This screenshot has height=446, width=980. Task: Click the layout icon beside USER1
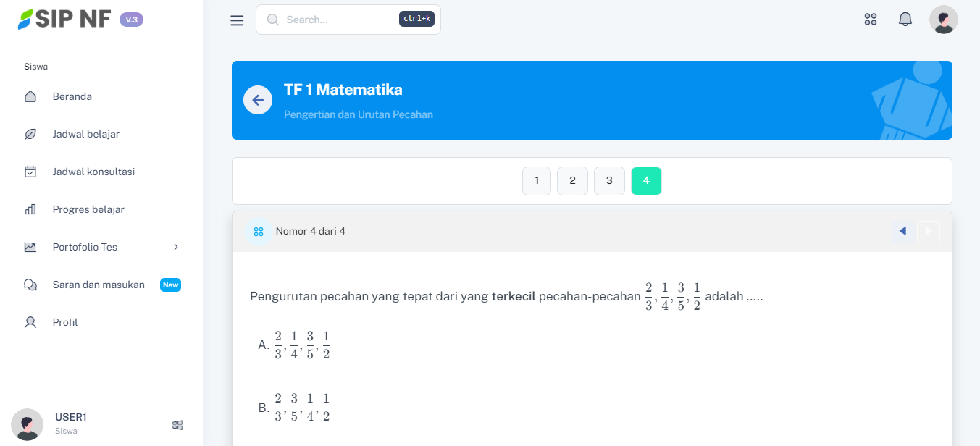pyautogui.click(x=177, y=425)
